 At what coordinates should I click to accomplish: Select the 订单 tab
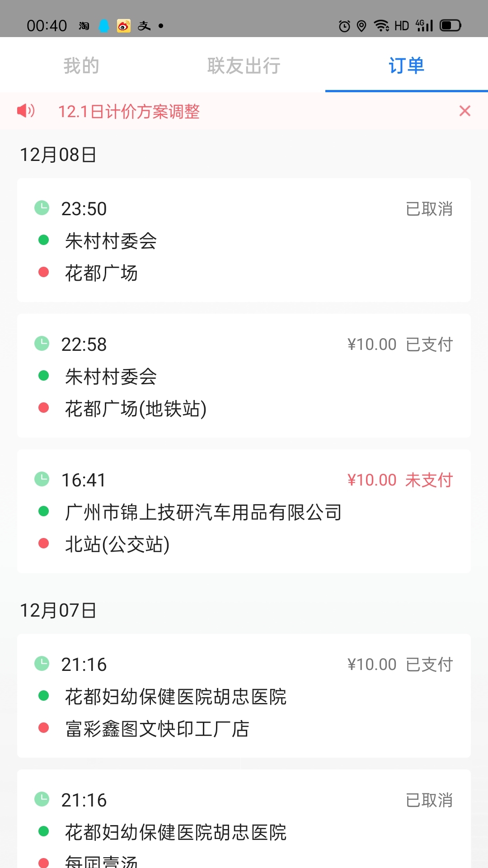click(406, 66)
